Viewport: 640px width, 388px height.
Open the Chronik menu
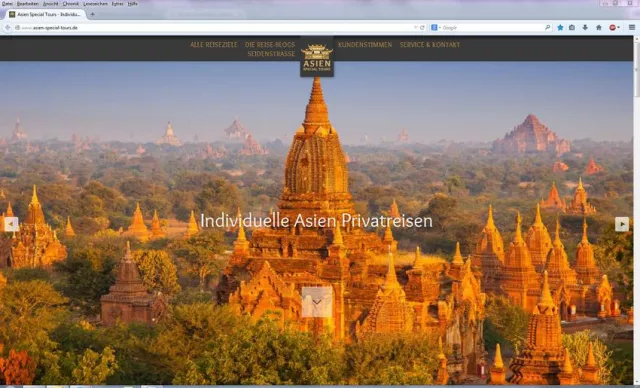click(x=71, y=4)
